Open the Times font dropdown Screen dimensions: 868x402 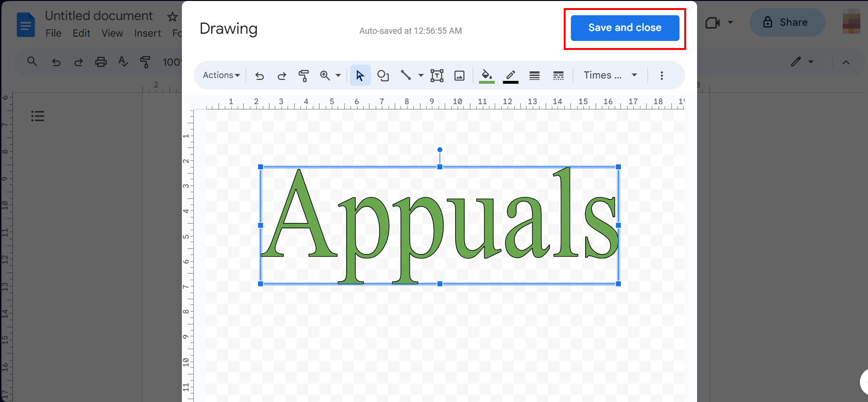610,75
